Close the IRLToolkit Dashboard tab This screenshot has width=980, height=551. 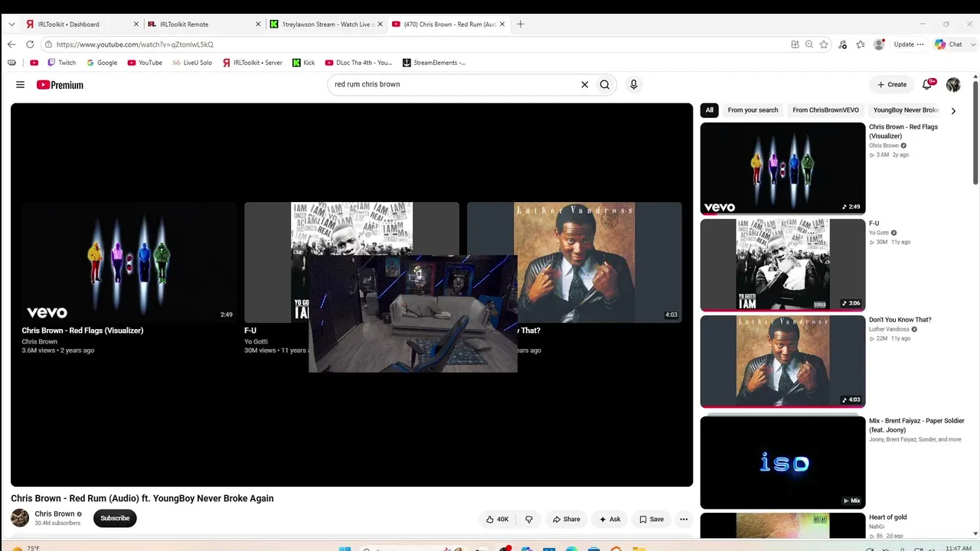click(136, 24)
